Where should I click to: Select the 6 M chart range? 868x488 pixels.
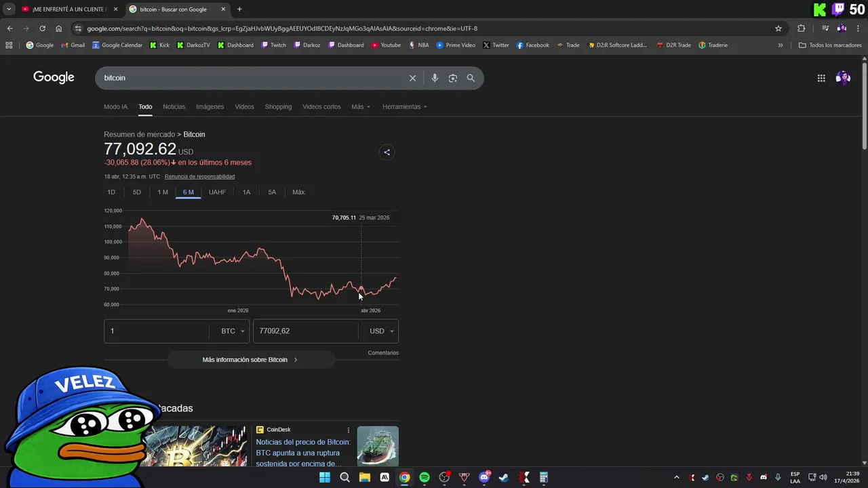click(x=188, y=192)
